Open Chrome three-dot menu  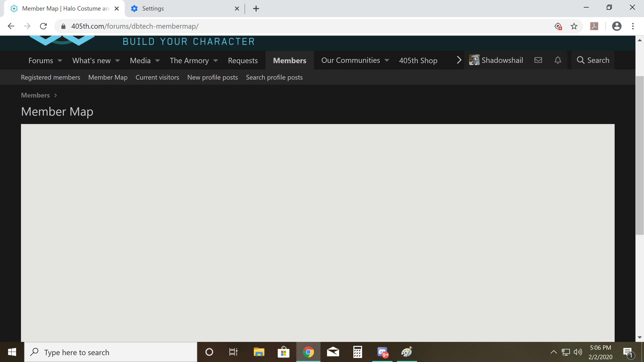coord(633,26)
